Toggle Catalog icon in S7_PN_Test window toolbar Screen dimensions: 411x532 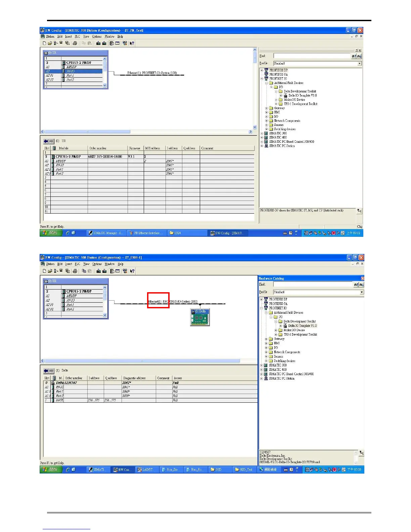point(111,43)
